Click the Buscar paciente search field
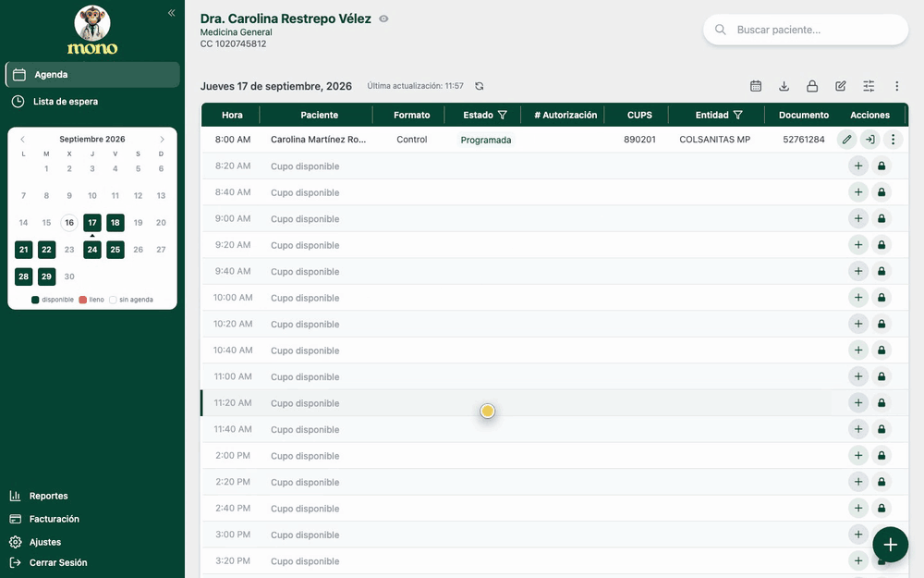The height and width of the screenshot is (578, 924). tap(806, 30)
